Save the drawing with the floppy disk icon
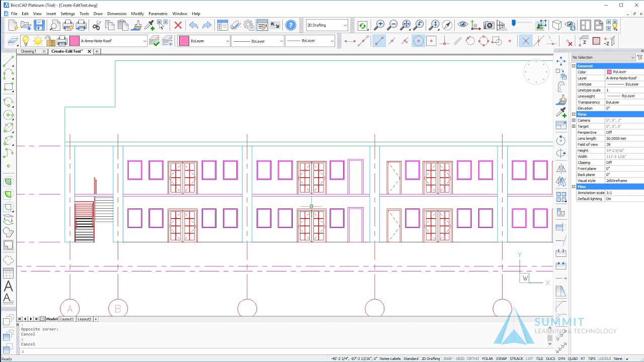 (39, 25)
